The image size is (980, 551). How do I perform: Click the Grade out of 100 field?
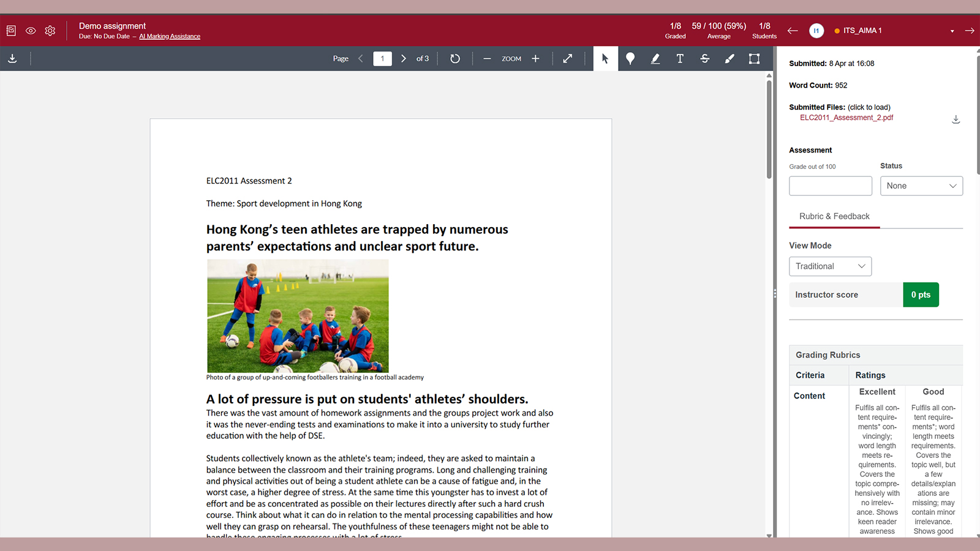click(831, 186)
